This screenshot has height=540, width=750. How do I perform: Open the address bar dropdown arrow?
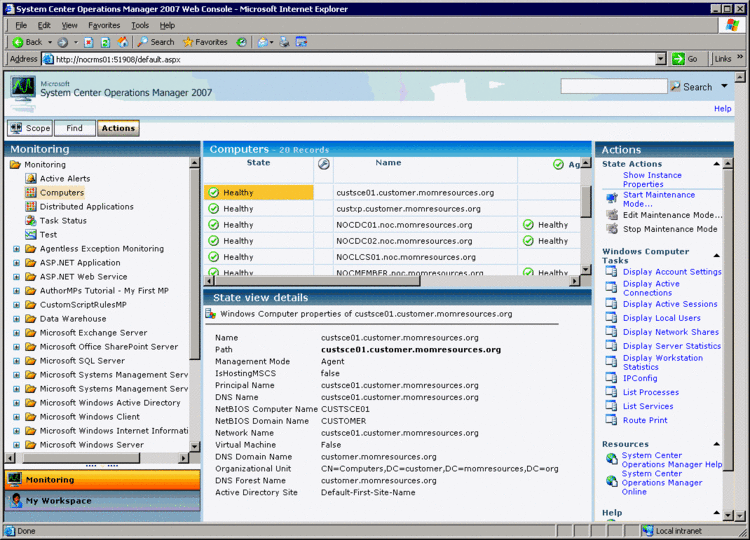[661, 59]
